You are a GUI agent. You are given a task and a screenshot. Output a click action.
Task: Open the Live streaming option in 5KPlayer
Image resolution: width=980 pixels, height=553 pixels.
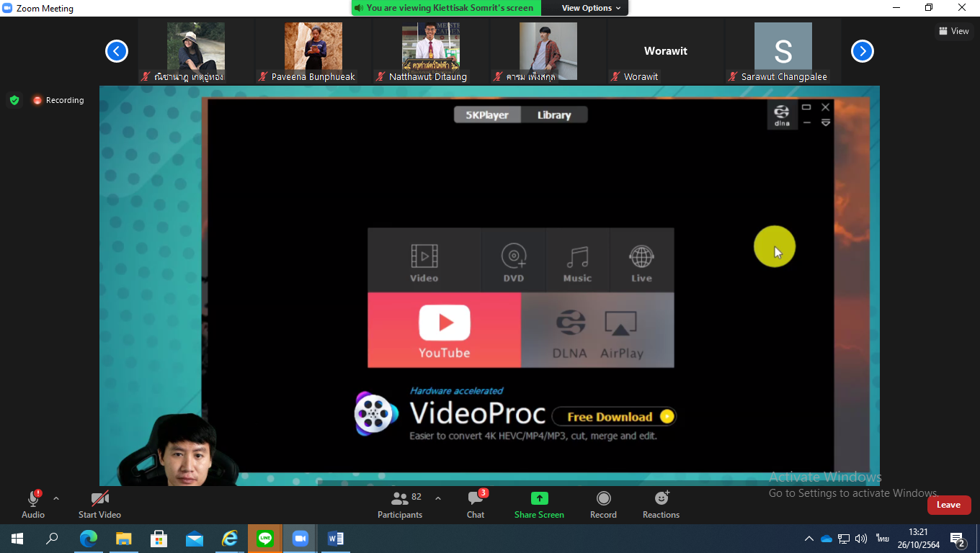pos(641,261)
